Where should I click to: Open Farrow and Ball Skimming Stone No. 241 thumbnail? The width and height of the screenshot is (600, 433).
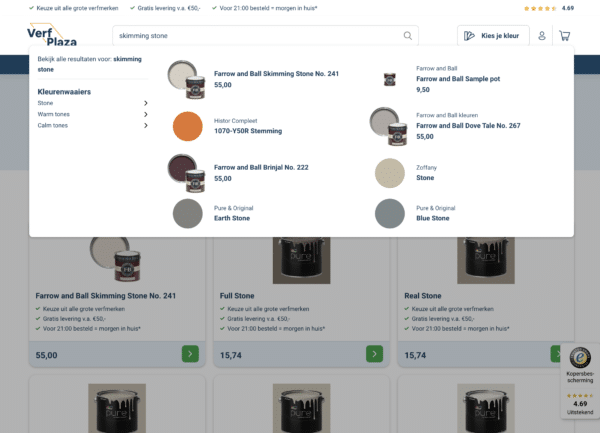click(187, 78)
